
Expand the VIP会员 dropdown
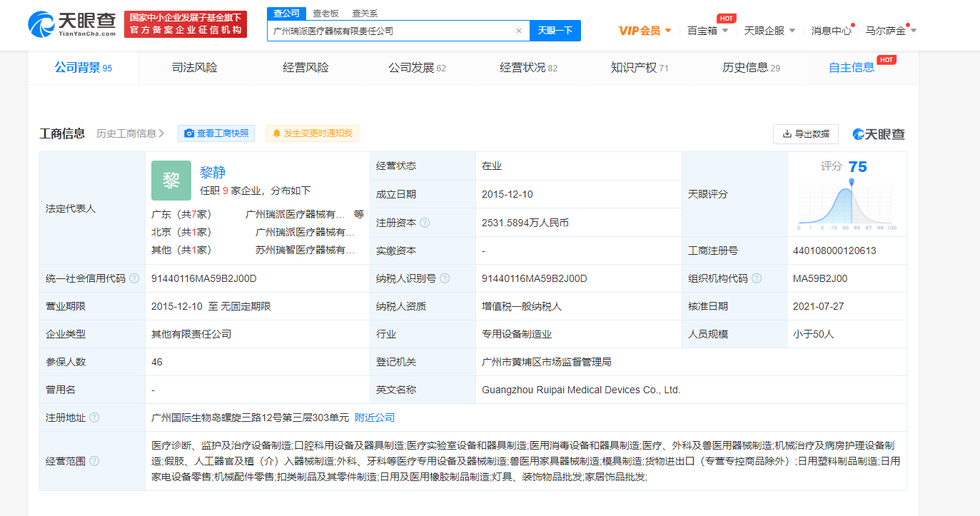pyautogui.click(x=645, y=30)
